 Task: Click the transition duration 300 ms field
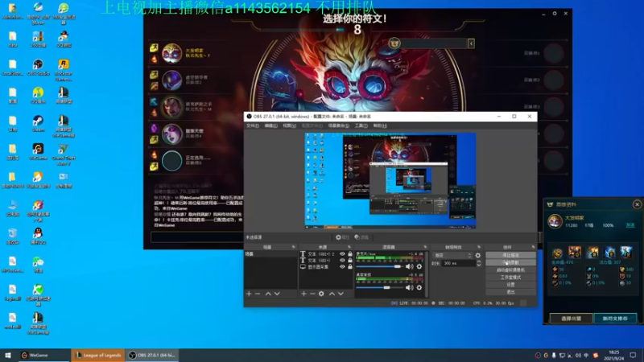tap(458, 264)
